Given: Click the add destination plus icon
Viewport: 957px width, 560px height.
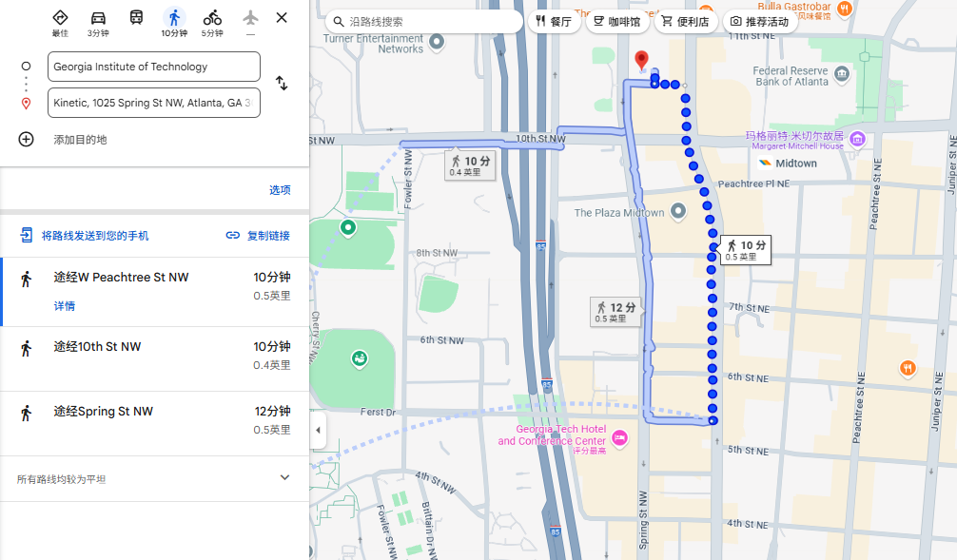Looking at the screenshot, I should click(x=27, y=140).
